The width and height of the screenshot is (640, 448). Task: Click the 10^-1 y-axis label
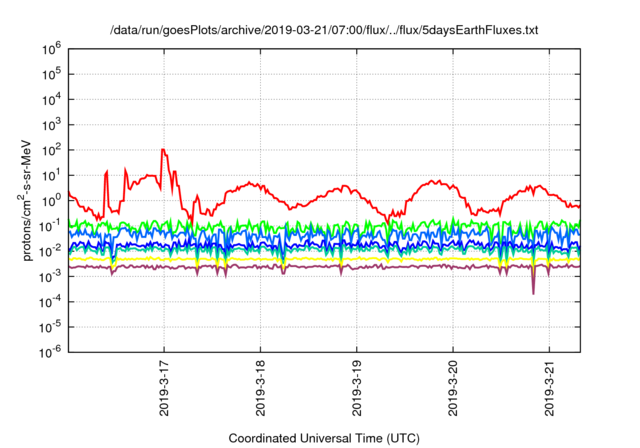point(50,226)
